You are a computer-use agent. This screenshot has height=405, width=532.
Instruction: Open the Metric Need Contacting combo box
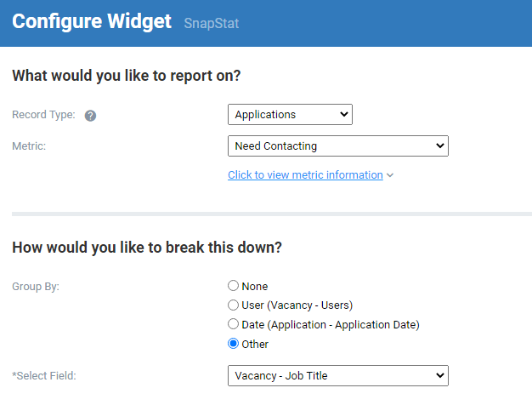pyautogui.click(x=338, y=146)
